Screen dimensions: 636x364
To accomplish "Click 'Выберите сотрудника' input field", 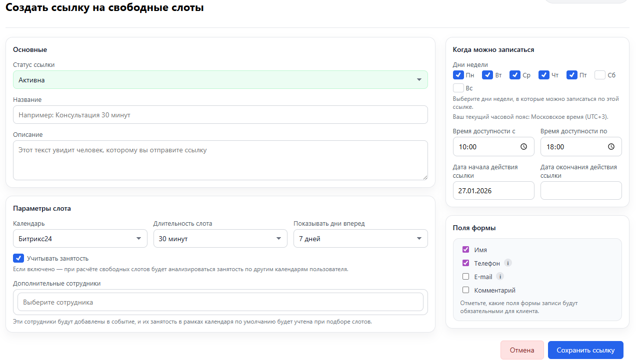I will point(220,302).
